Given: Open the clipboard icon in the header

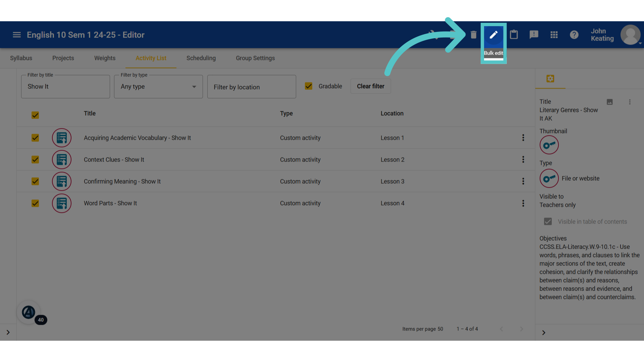Looking at the screenshot, I should point(514,35).
